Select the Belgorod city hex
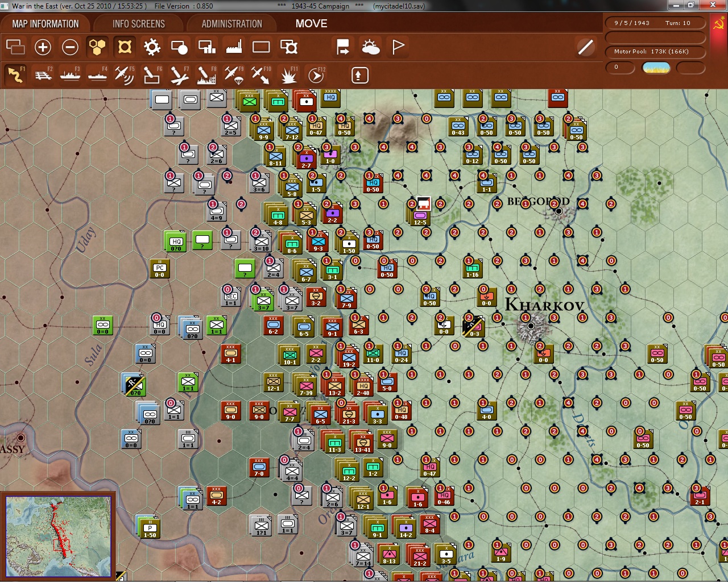728x582 pixels. click(x=559, y=211)
